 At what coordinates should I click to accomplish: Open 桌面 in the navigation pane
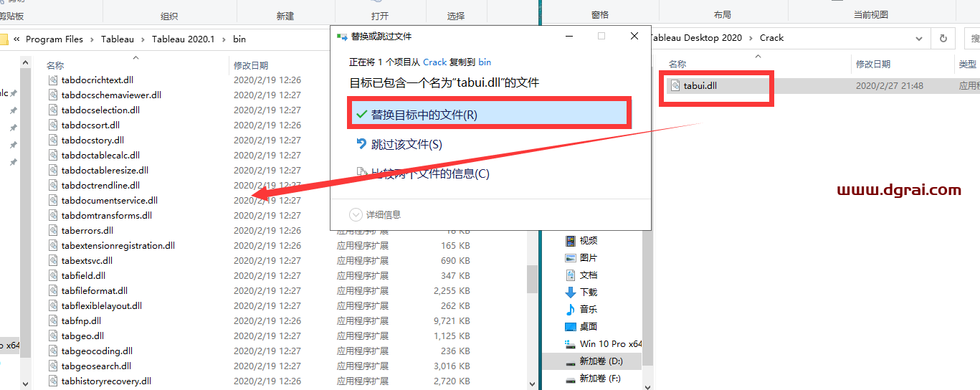[x=589, y=327]
